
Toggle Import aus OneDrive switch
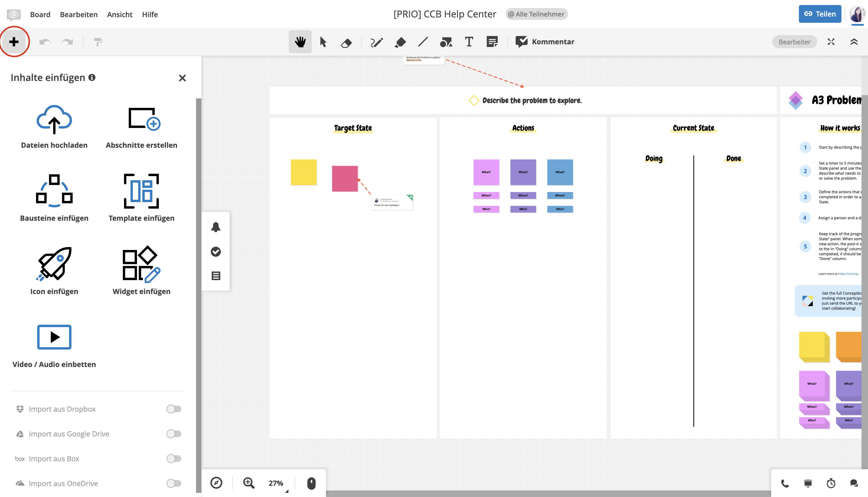tap(174, 483)
